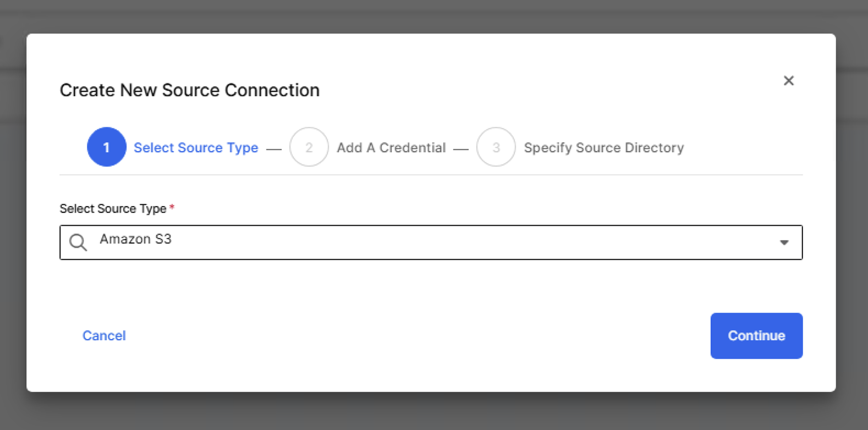Close the Create New Source Connection dialog

(x=788, y=81)
